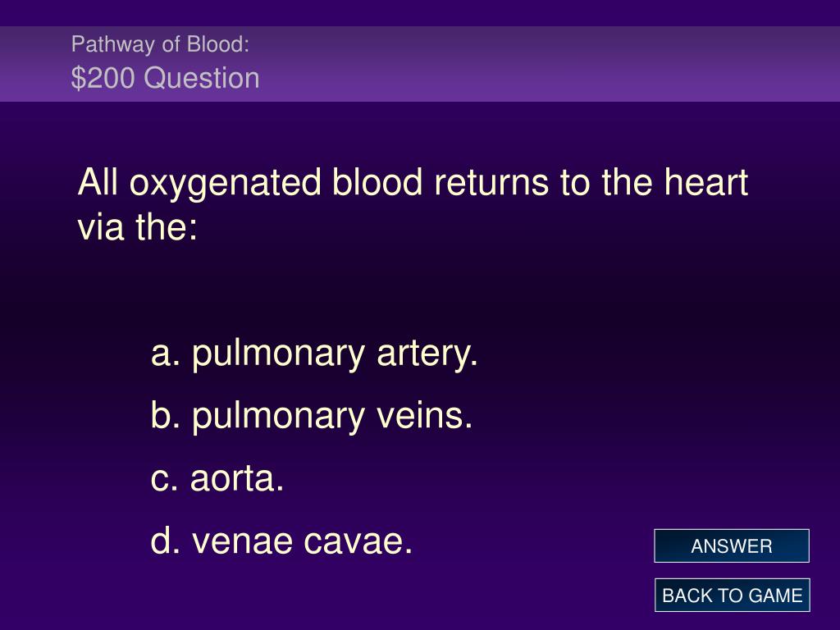Click the word 'heart' in the question

click(705, 182)
